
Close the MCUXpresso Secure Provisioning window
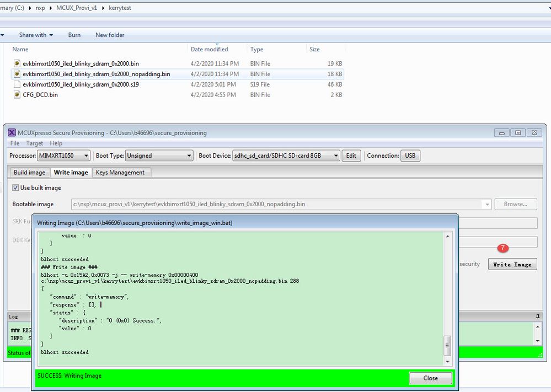click(x=534, y=133)
